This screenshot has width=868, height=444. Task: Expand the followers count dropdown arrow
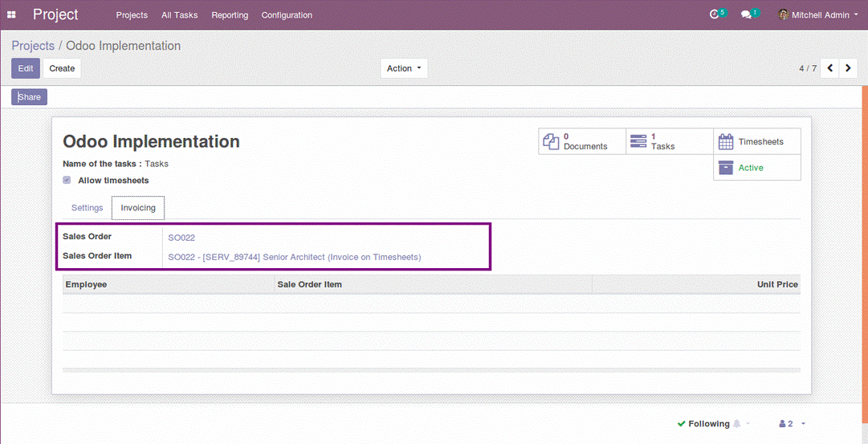(x=803, y=423)
